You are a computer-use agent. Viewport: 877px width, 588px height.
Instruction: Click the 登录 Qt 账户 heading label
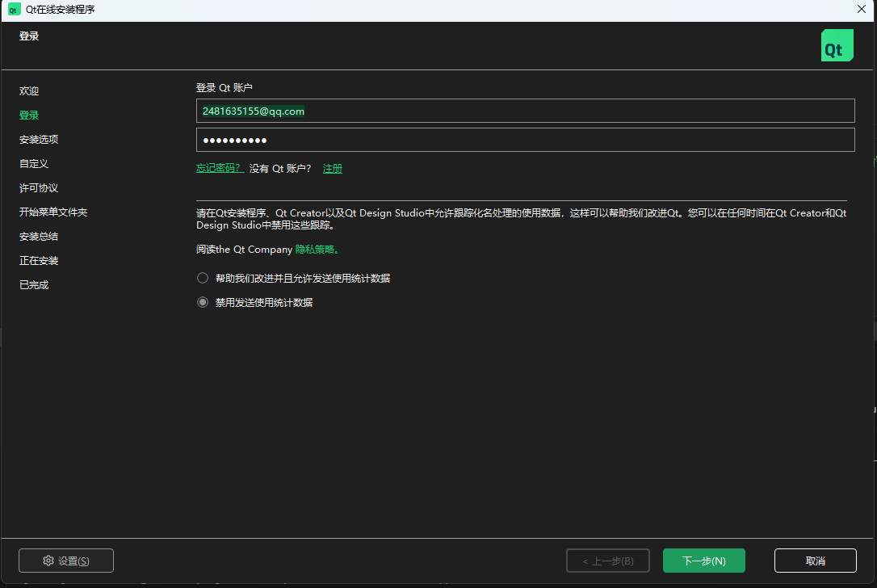tap(224, 88)
